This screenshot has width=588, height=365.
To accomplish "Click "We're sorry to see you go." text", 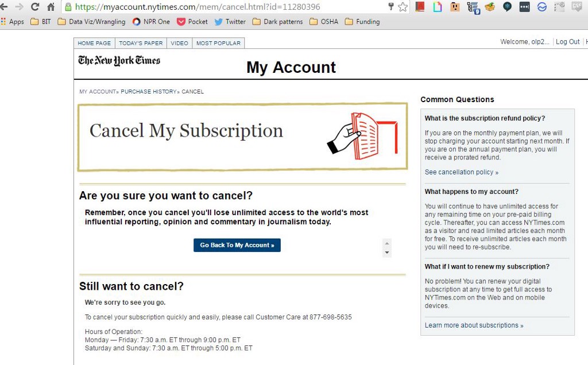I will pyautogui.click(x=125, y=302).
